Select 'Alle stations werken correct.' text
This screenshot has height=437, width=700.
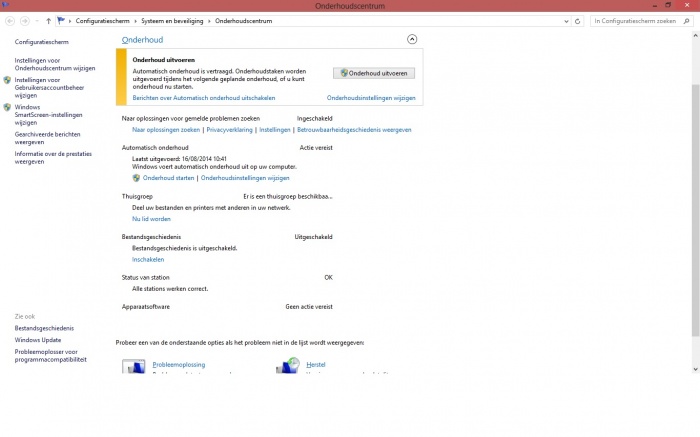click(x=170, y=289)
